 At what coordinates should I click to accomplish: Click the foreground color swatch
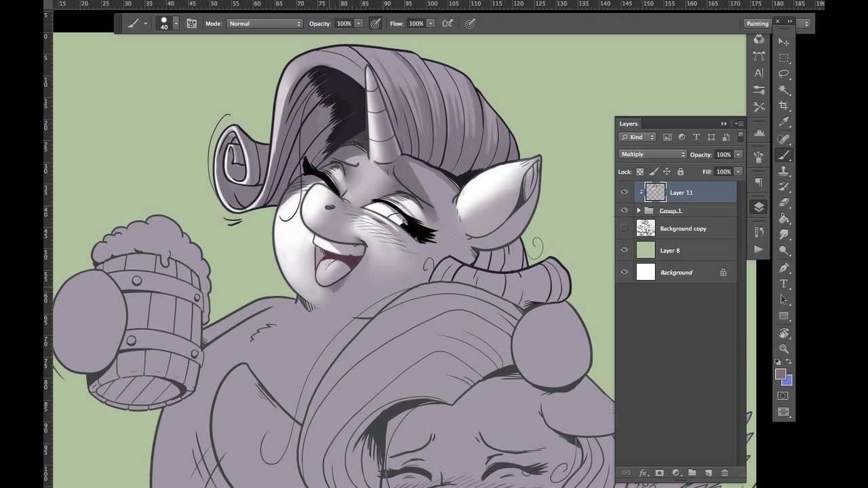coord(781,374)
